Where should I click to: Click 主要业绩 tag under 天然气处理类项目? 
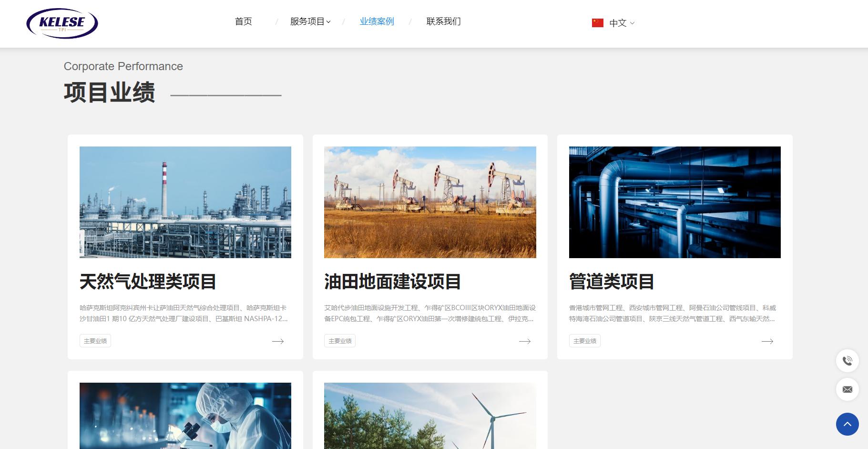click(95, 341)
